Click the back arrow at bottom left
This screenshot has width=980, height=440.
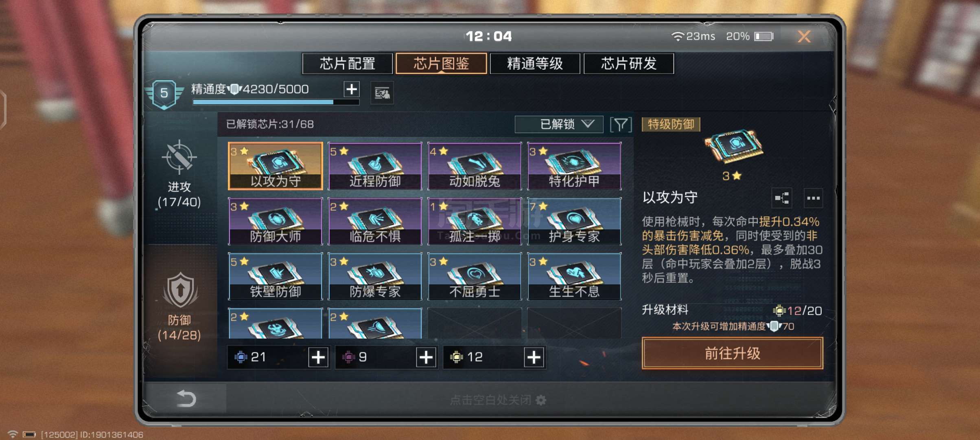tap(187, 398)
